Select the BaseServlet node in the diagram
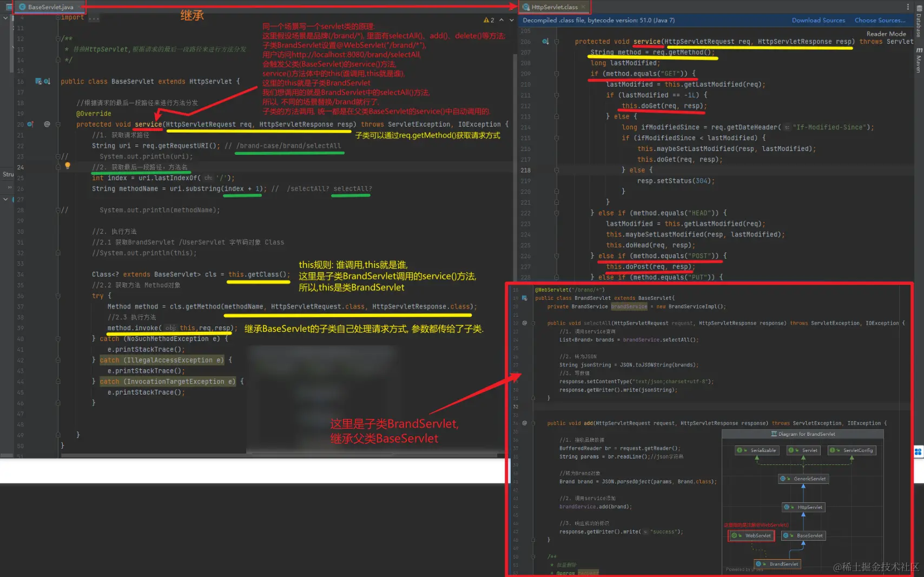Viewport: 924px width, 577px height. (803, 536)
